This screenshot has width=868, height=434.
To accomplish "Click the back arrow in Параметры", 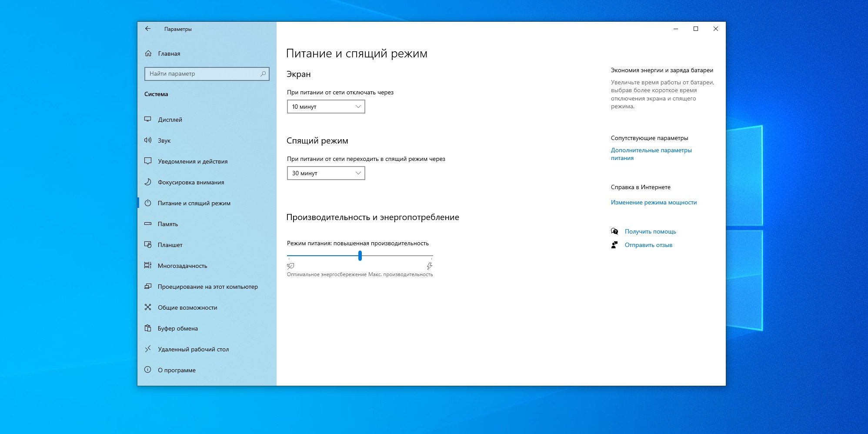I will tap(148, 29).
